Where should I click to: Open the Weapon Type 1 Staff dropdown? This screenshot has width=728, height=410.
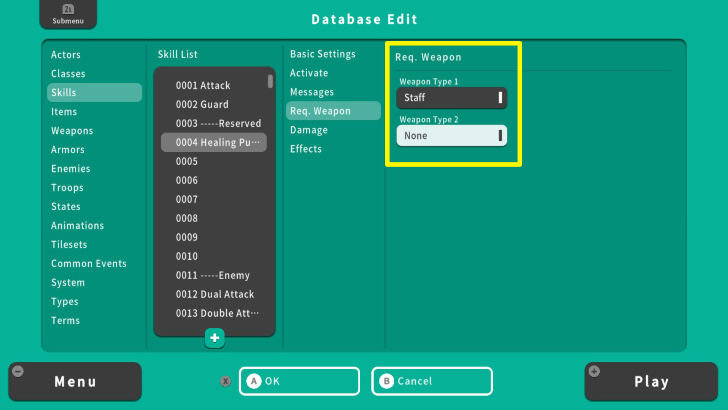pyautogui.click(x=451, y=98)
